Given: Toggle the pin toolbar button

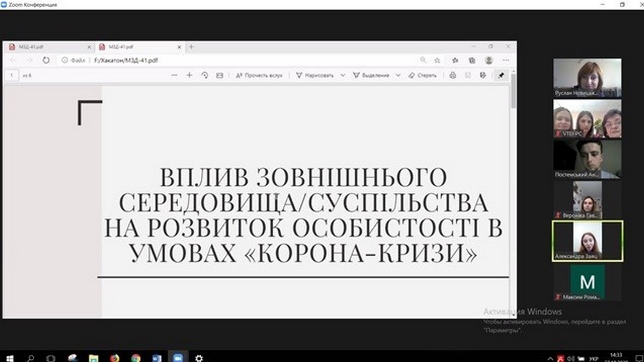Looking at the screenshot, I should (x=501, y=76).
